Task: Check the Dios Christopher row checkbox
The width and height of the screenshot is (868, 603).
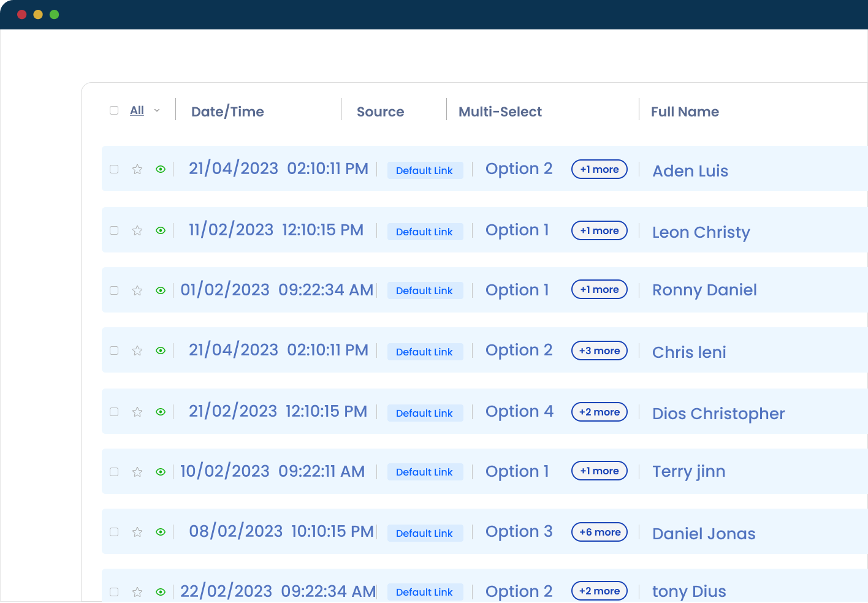Action: 114,412
